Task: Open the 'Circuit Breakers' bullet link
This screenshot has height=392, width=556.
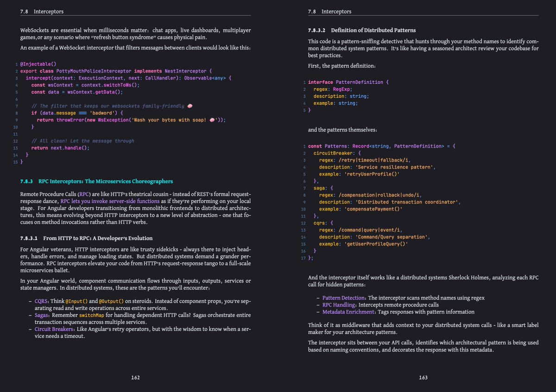Action: [54, 329]
